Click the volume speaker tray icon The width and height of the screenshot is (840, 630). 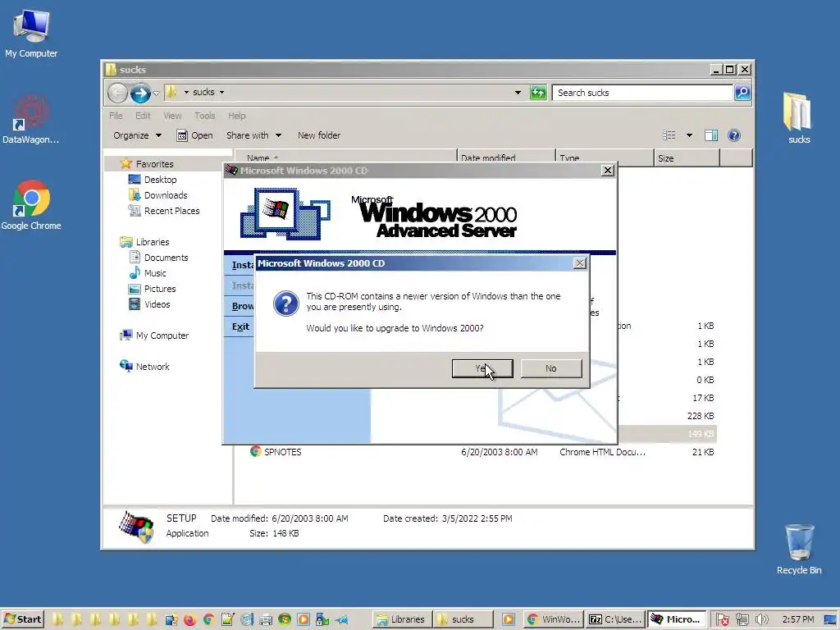(760, 620)
